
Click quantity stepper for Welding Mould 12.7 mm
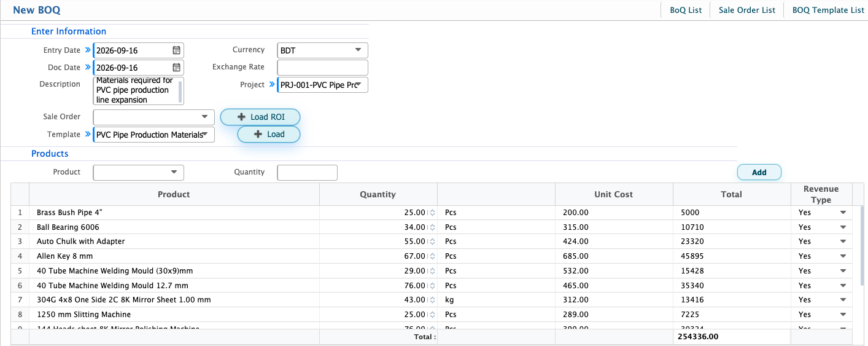432,286
